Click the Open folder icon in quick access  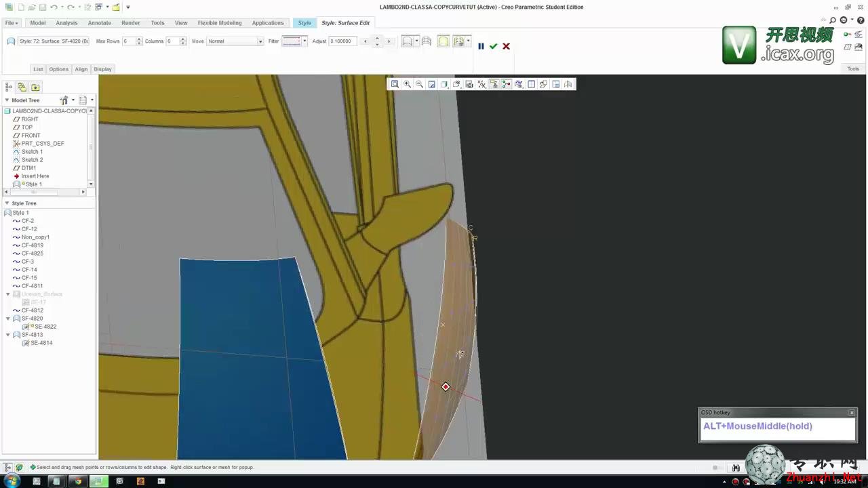coord(32,7)
